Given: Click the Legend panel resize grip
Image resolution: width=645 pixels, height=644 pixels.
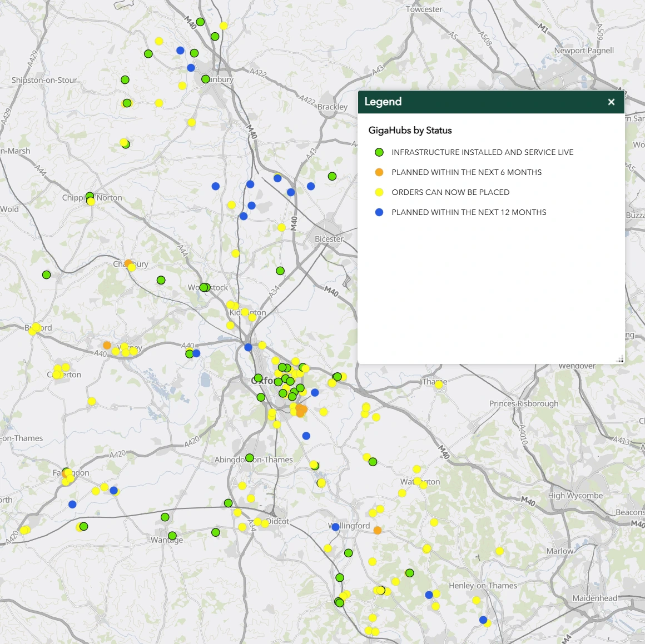Looking at the screenshot, I should tap(620, 359).
